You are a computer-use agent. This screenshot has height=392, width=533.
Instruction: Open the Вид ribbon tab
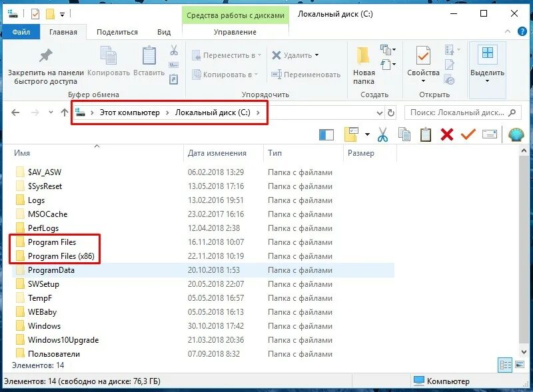click(164, 32)
